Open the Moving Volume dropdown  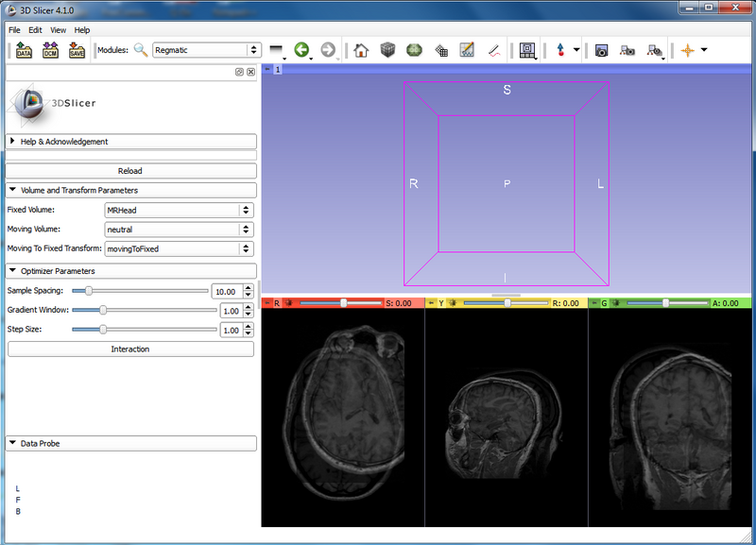179,230
